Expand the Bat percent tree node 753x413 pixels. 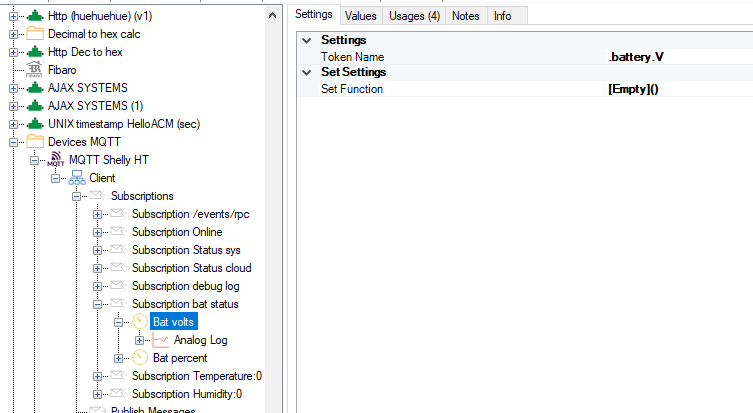click(119, 358)
